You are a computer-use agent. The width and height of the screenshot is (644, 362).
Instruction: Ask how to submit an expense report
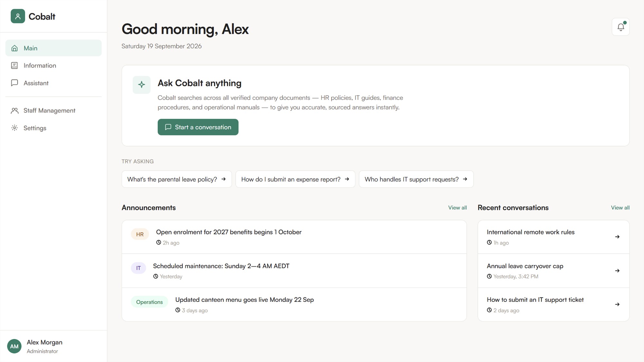(295, 179)
